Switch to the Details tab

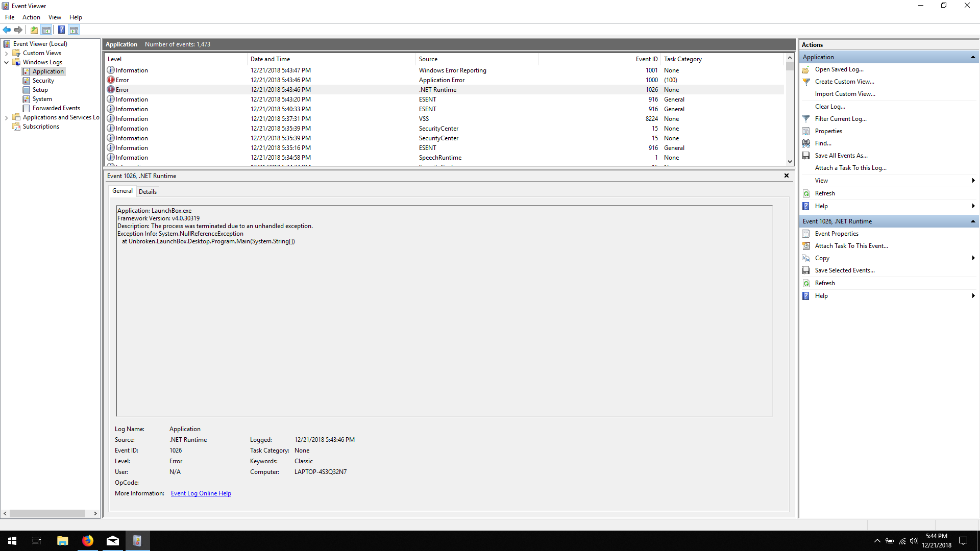148,192
